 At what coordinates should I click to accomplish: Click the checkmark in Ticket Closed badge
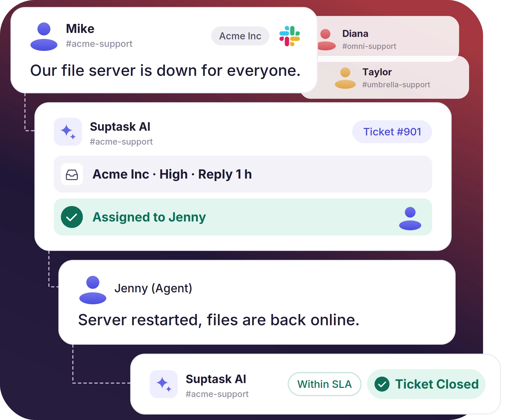click(382, 384)
